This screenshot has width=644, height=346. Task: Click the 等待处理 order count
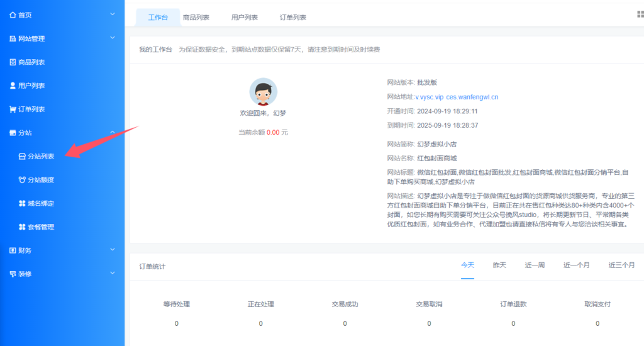click(x=177, y=323)
